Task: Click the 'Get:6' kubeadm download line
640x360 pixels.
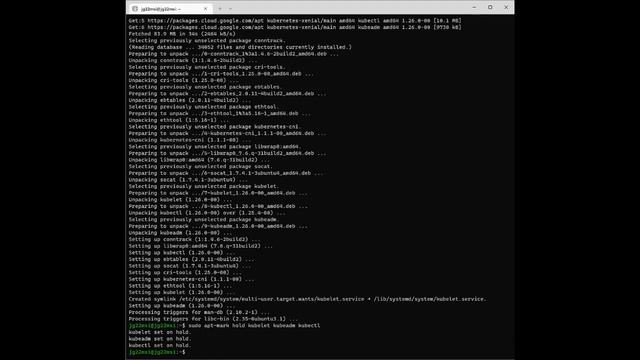Action: pyautogui.click(x=295, y=27)
